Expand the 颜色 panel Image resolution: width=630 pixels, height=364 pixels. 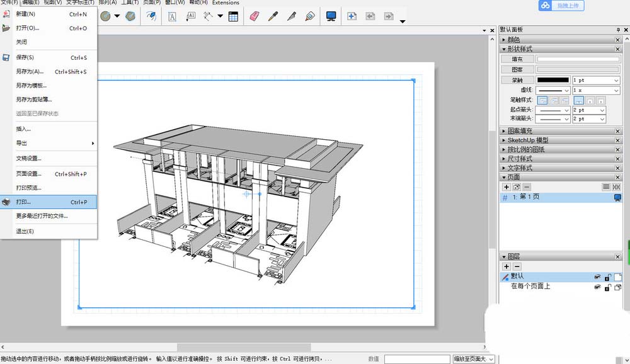(513, 40)
